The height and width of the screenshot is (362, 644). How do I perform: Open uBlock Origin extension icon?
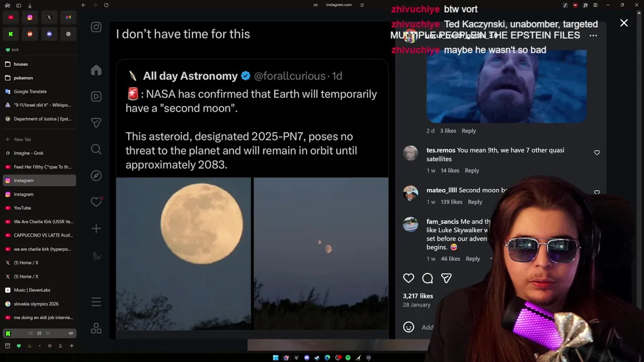[x=575, y=5]
